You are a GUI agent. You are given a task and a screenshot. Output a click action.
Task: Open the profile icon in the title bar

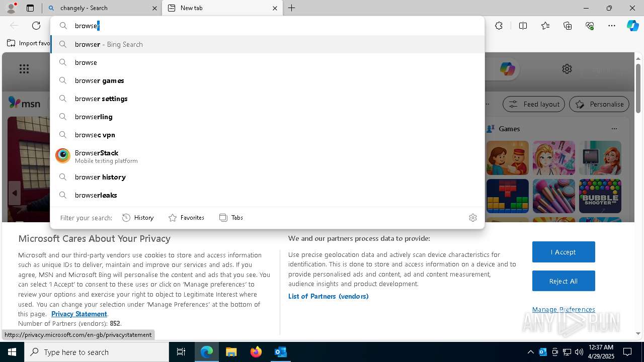[x=11, y=8]
